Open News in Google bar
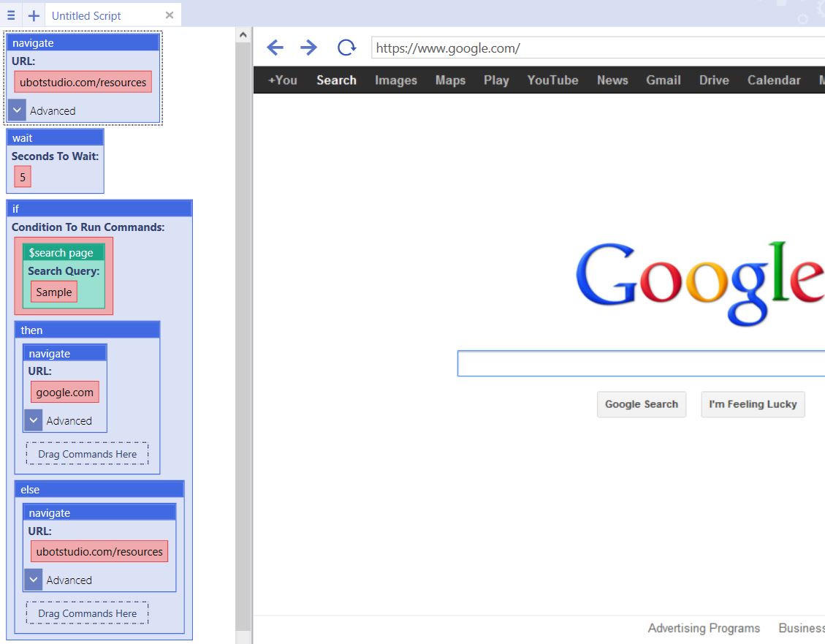The image size is (825, 644). [612, 80]
